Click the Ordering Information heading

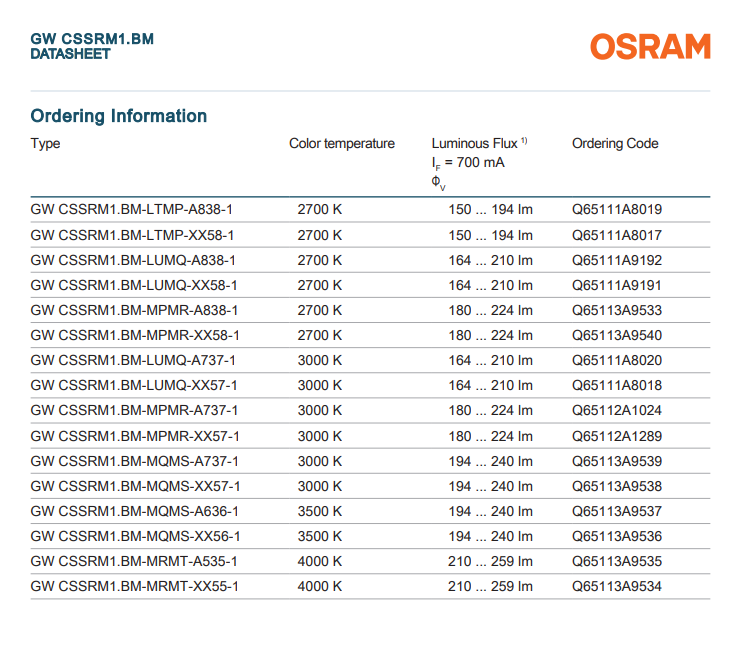(x=118, y=116)
